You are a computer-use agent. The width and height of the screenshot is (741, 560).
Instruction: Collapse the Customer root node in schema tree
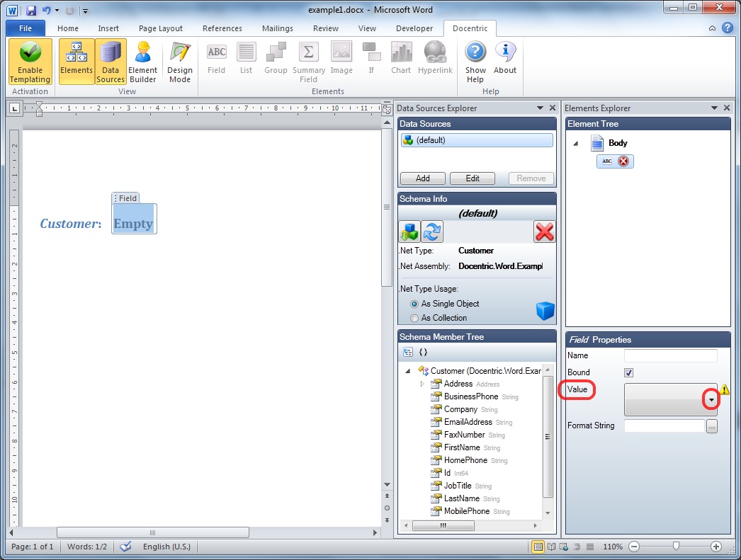coord(408,371)
